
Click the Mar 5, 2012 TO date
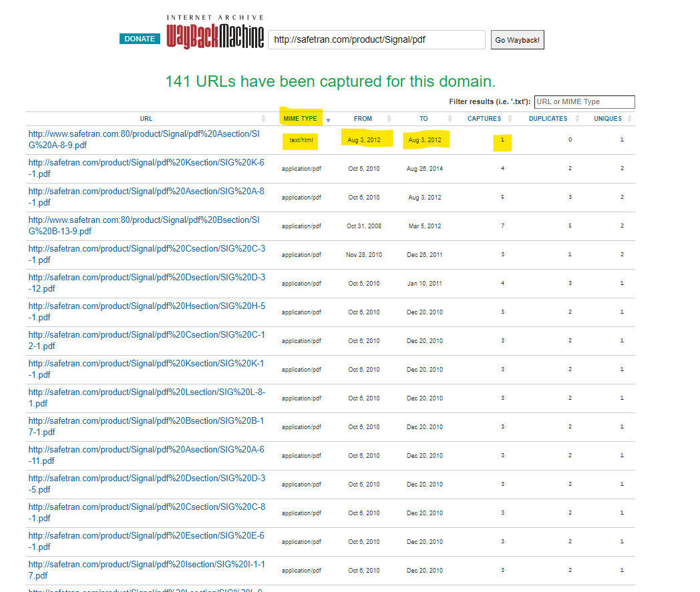coord(425,226)
